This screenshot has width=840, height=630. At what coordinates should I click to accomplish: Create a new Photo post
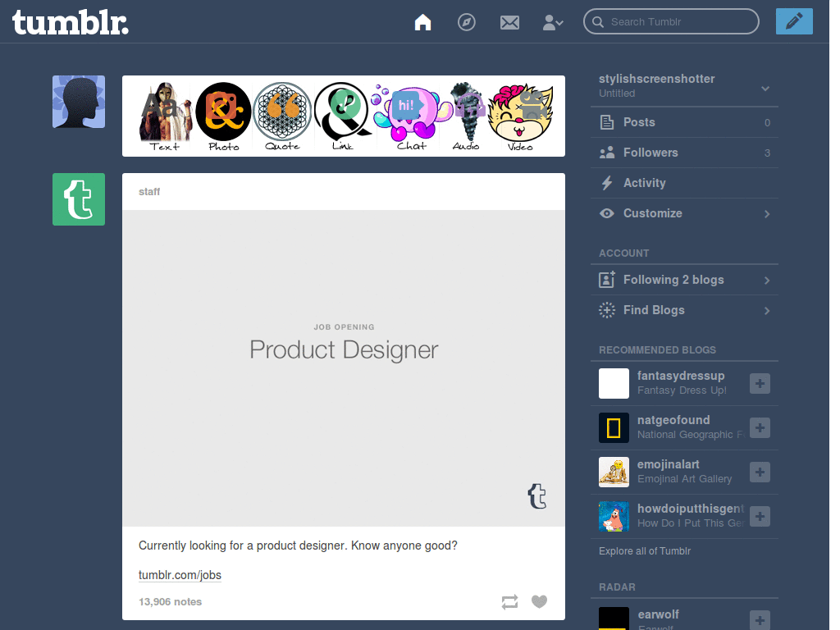[x=223, y=116]
